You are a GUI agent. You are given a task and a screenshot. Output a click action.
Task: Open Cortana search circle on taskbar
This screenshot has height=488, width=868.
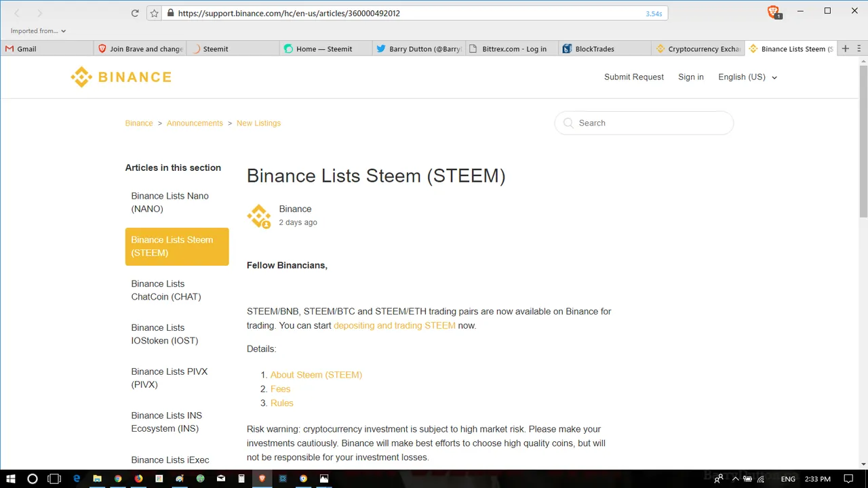(x=32, y=479)
